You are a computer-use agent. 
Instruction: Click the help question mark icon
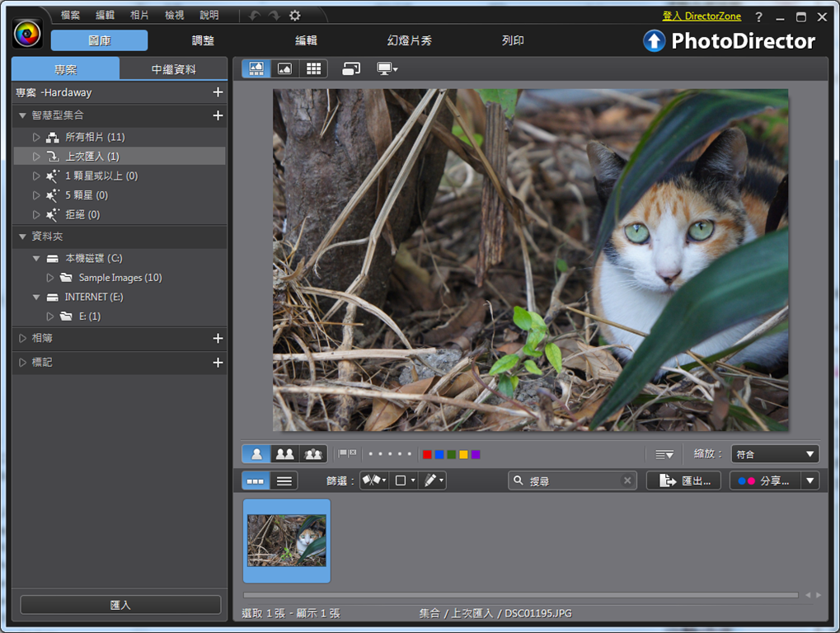click(x=758, y=17)
